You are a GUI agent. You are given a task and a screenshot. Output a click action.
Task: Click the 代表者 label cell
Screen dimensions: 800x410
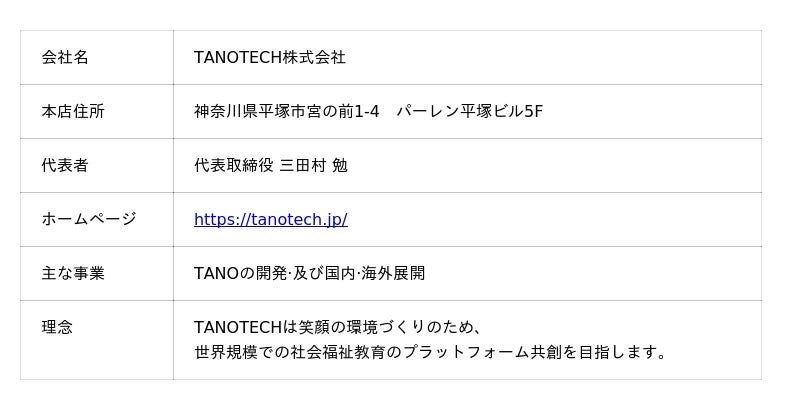click(x=65, y=166)
